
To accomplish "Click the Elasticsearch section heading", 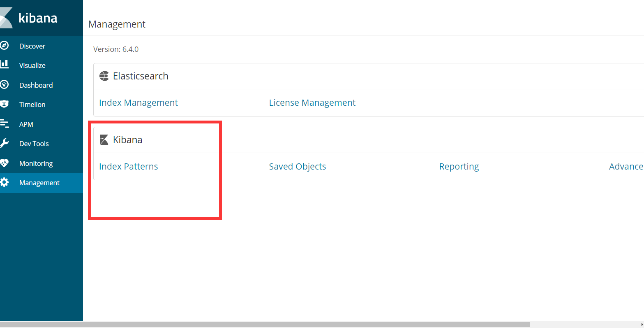I will pos(141,76).
